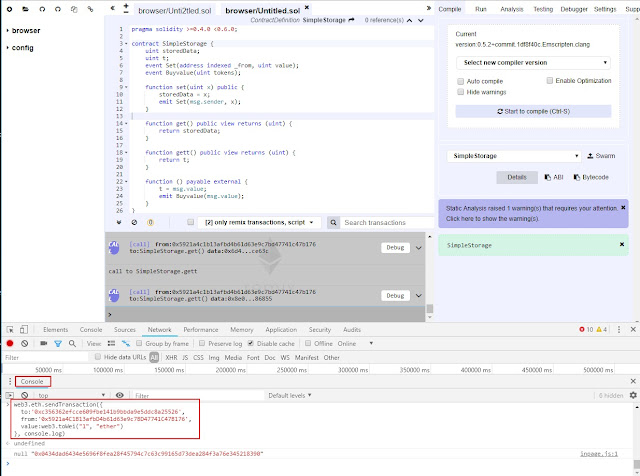
Task: Toggle the console sidebar icon
Action: (x=10, y=395)
